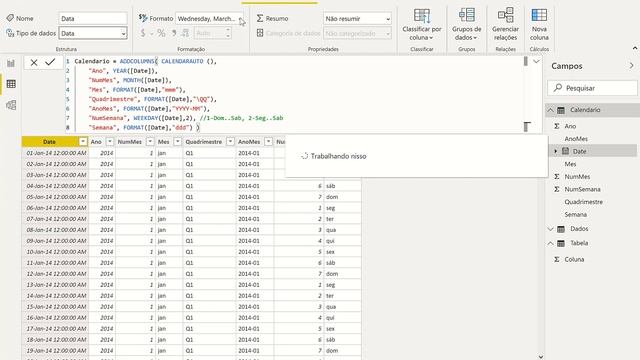Click the formula editor scrollbar

point(525,61)
